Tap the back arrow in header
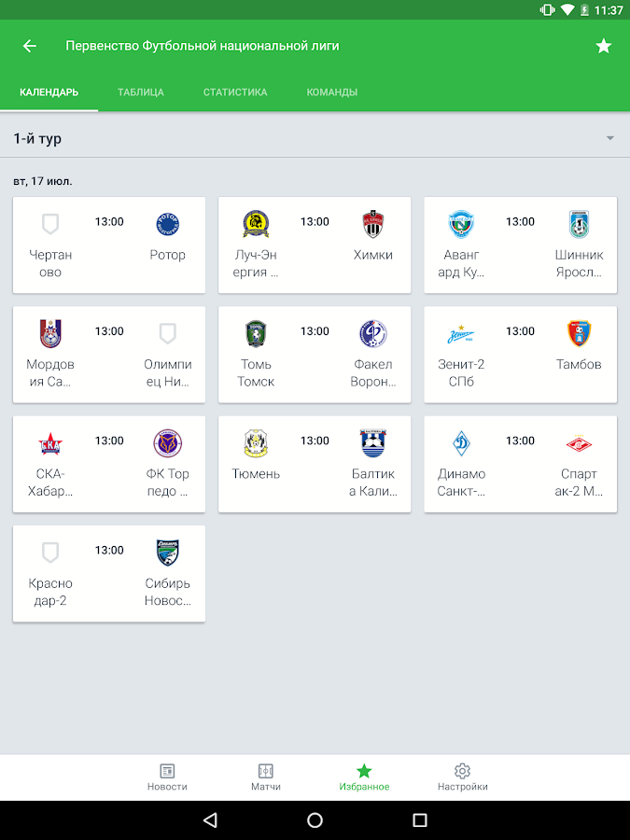Screen dimensions: 630x840 coord(30,46)
